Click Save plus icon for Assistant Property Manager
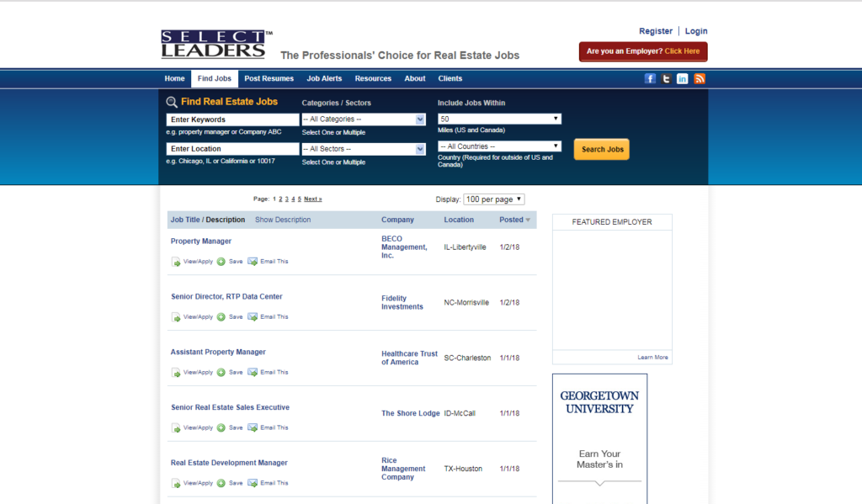Viewport: 862px width, 504px height. point(221,373)
